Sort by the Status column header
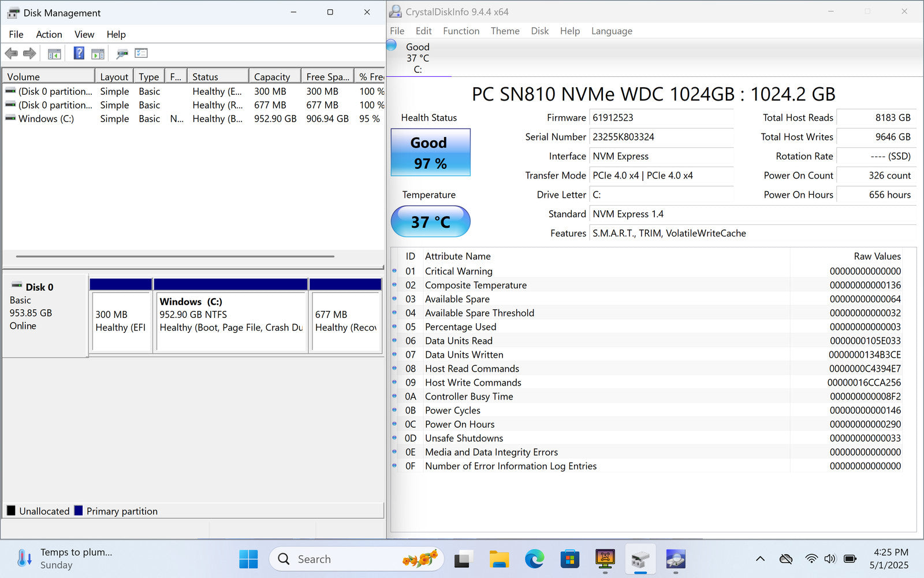Image resolution: width=924 pixels, height=578 pixels. tap(218, 76)
